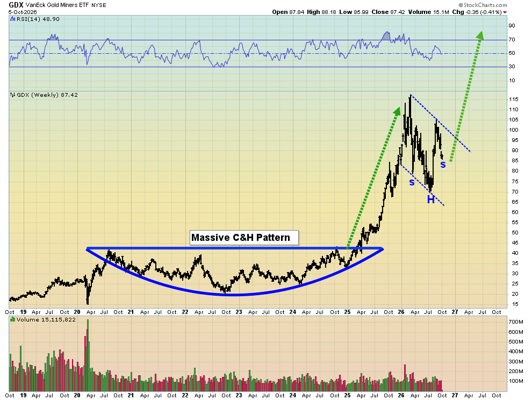This screenshot has height=400, width=532.
Task: Click the "VanEck Gold Miners ETF" name
Action: coord(57,5)
